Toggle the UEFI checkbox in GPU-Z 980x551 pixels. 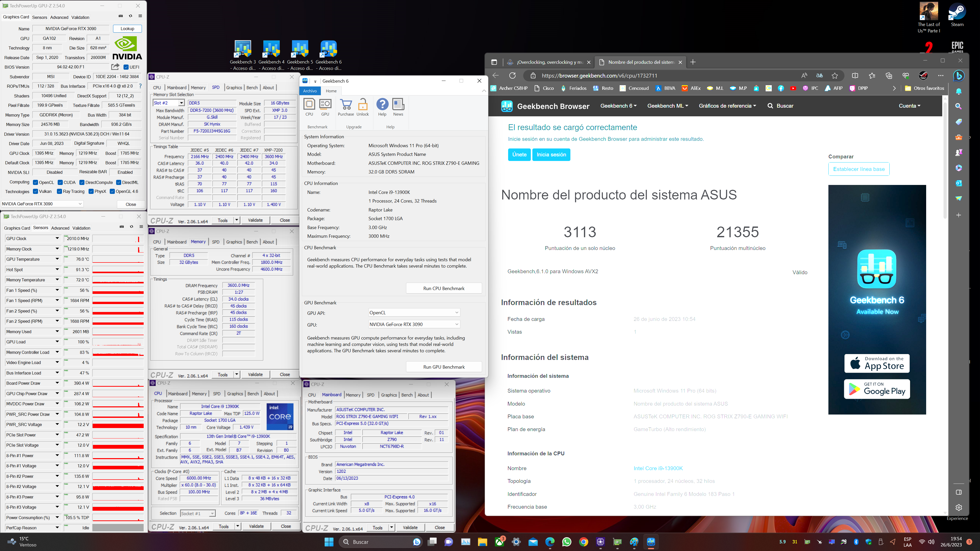(126, 67)
